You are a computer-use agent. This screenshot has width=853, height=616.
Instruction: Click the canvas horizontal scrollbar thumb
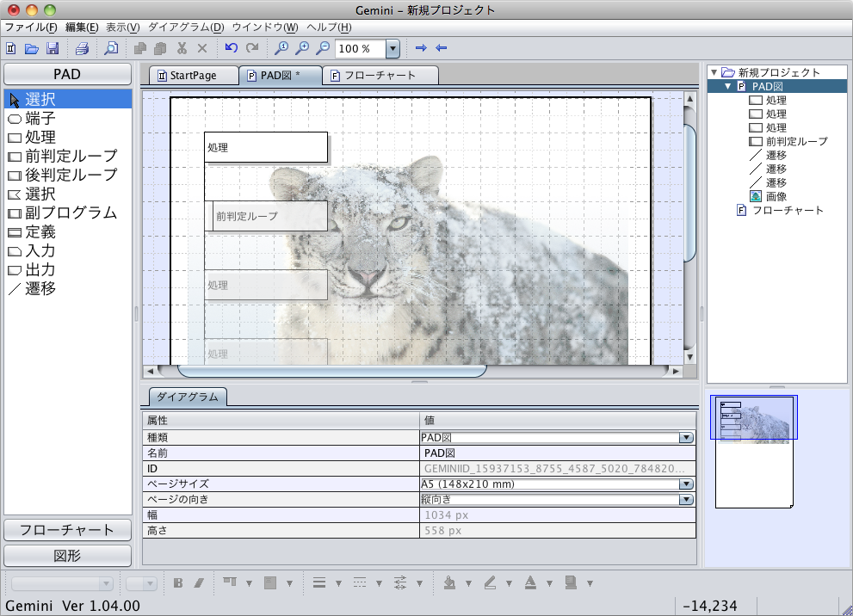pos(332,372)
